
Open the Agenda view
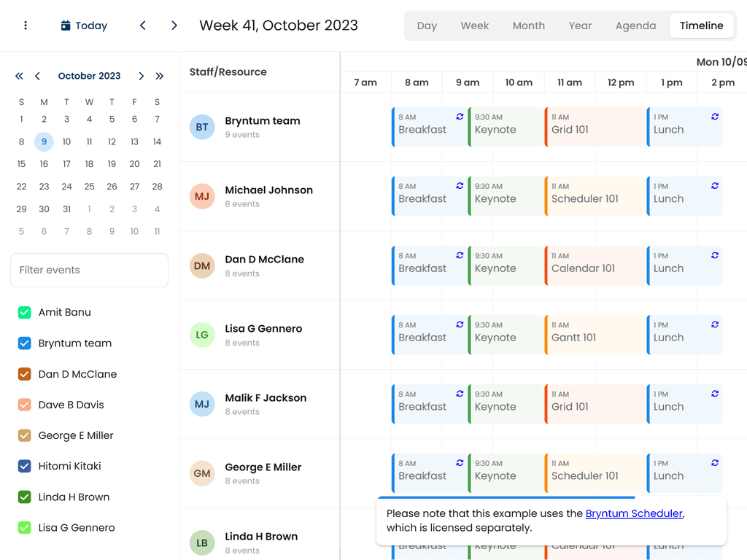click(635, 25)
